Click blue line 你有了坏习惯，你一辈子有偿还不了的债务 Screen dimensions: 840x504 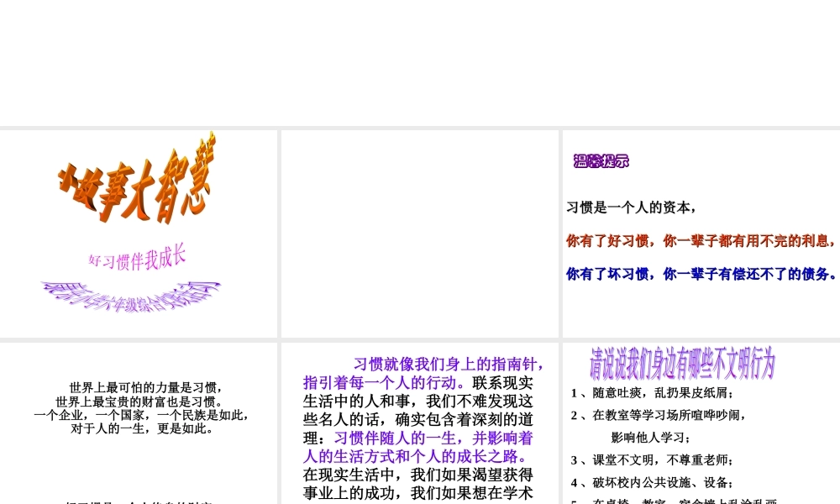point(701,274)
